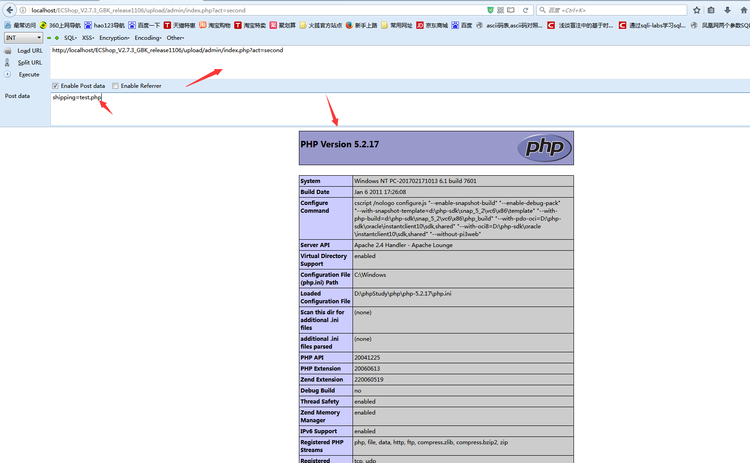Check the Enable Referrer checkbox
Viewport: 750px width, 463px height.
(116, 86)
